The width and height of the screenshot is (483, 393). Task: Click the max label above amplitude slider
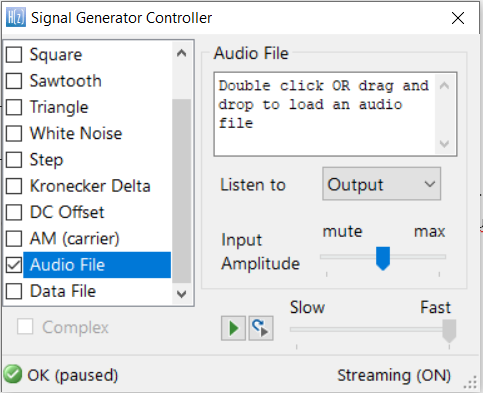(x=430, y=231)
